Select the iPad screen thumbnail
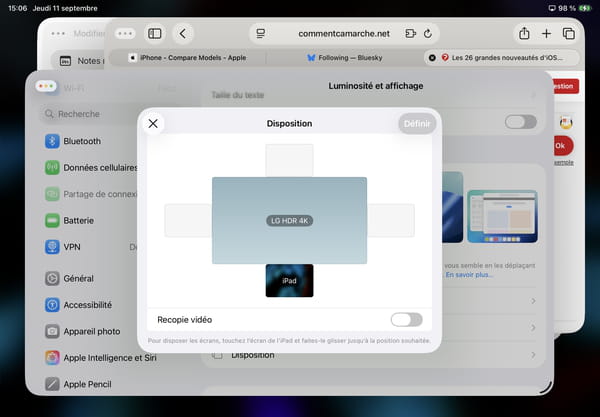Image resolution: width=600 pixels, height=417 pixels. click(x=289, y=281)
